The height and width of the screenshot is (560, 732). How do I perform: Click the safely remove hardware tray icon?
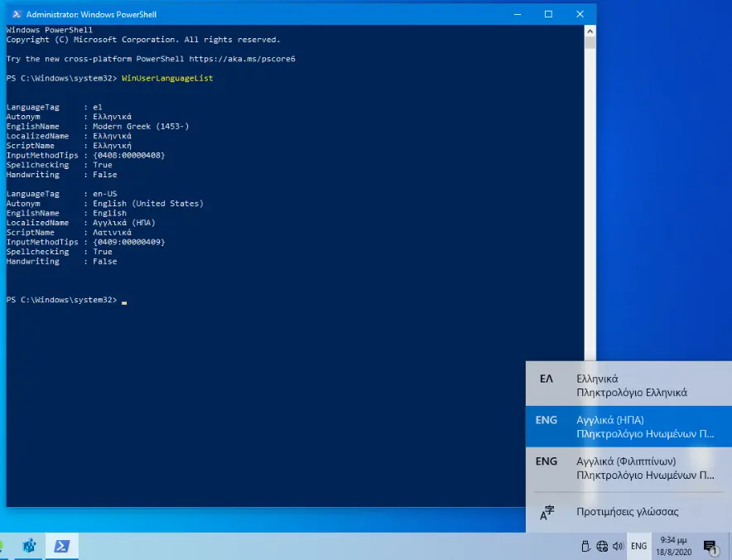[585, 546]
